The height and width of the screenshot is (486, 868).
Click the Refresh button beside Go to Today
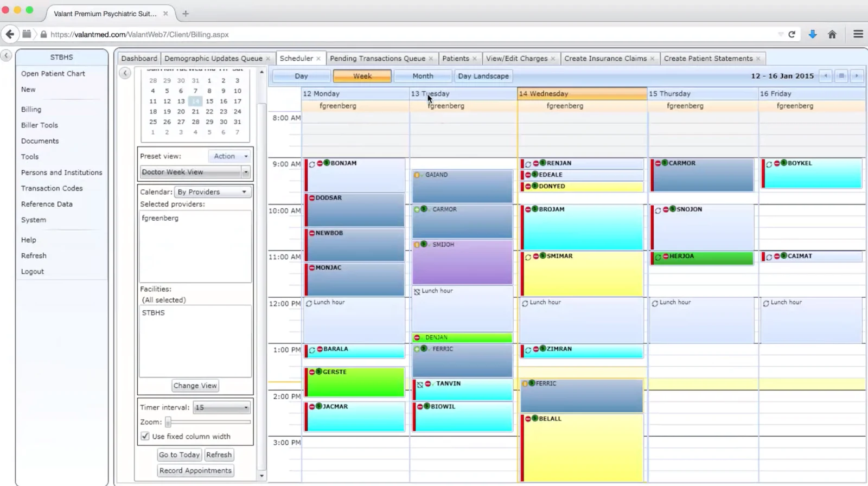tap(219, 455)
